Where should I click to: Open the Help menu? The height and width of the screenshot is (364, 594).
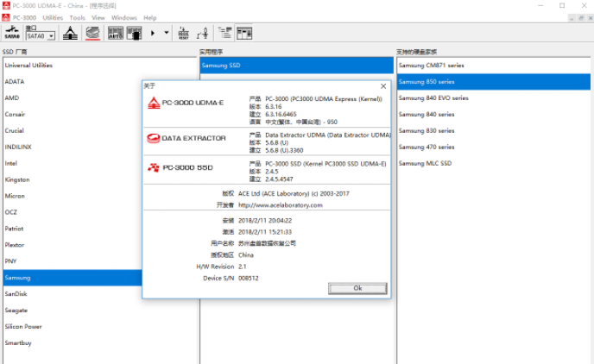(149, 18)
